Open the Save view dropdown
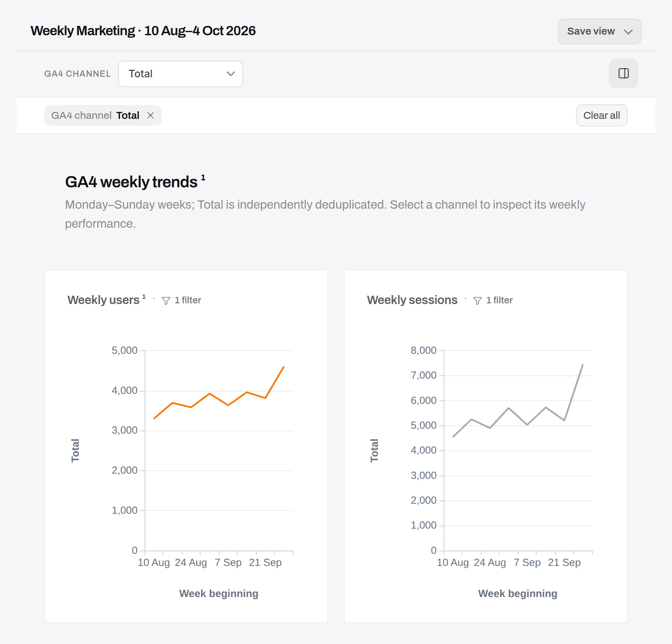 599,31
